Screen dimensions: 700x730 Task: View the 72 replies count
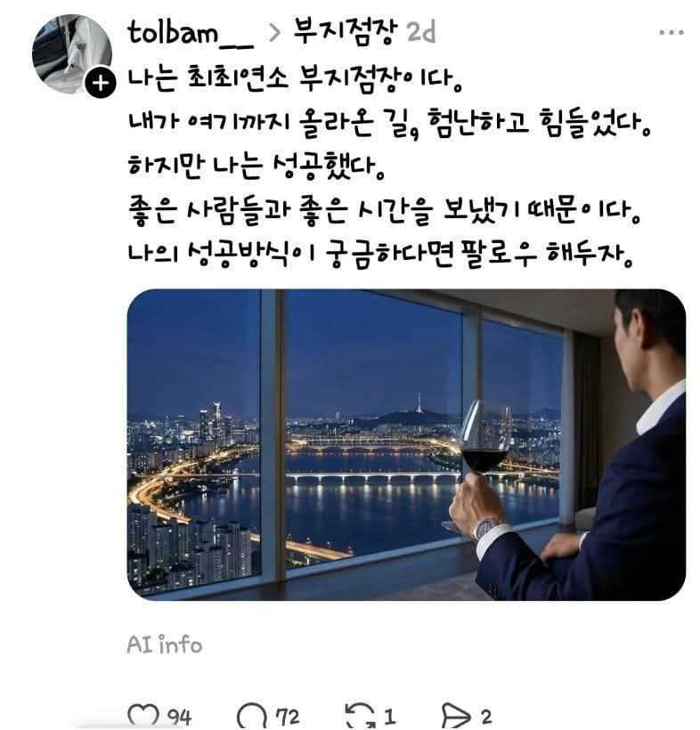click(x=288, y=717)
